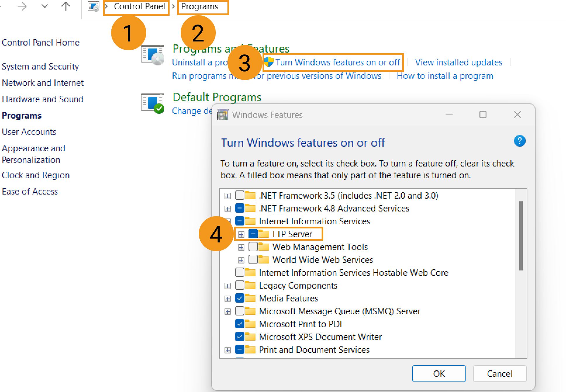Check the Web Management Tools checkbox
Image resolution: width=566 pixels, height=392 pixels.
tap(253, 247)
